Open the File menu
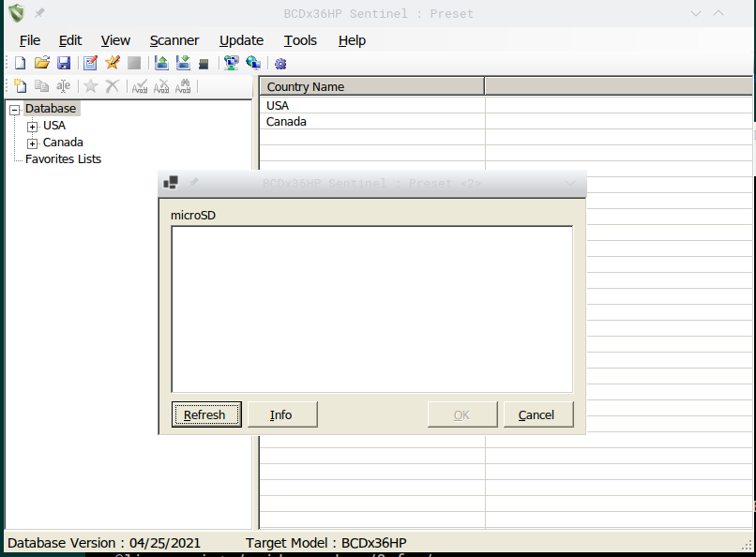The height and width of the screenshot is (557, 756). [x=30, y=40]
